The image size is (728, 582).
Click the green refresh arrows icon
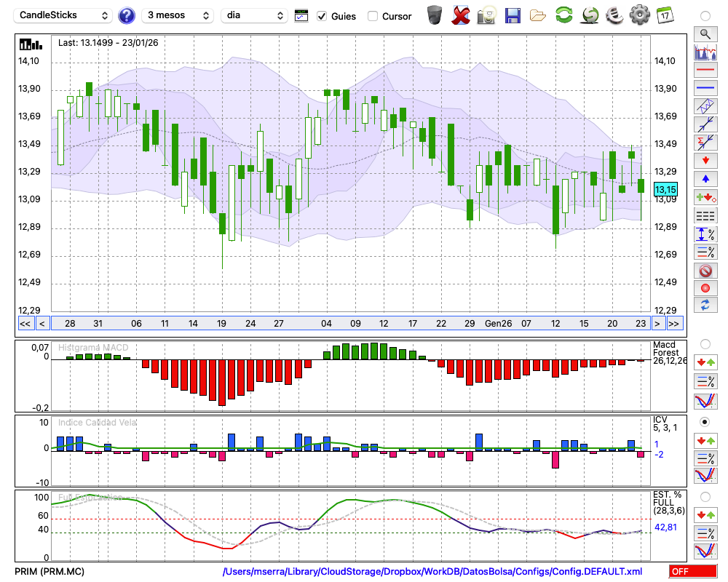tap(563, 15)
